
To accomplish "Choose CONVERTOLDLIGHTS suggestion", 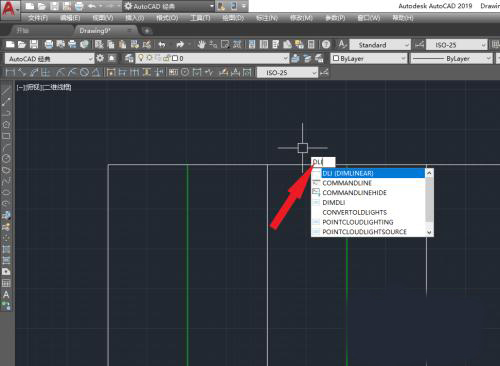I will tap(368, 212).
